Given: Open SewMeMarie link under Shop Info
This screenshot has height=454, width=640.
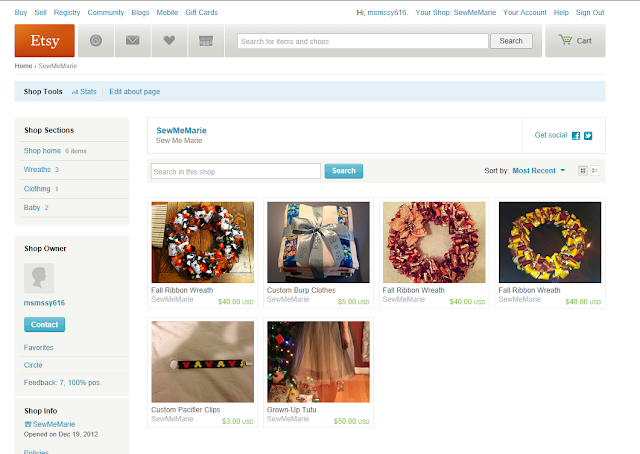Looking at the screenshot, I should tap(53, 424).
